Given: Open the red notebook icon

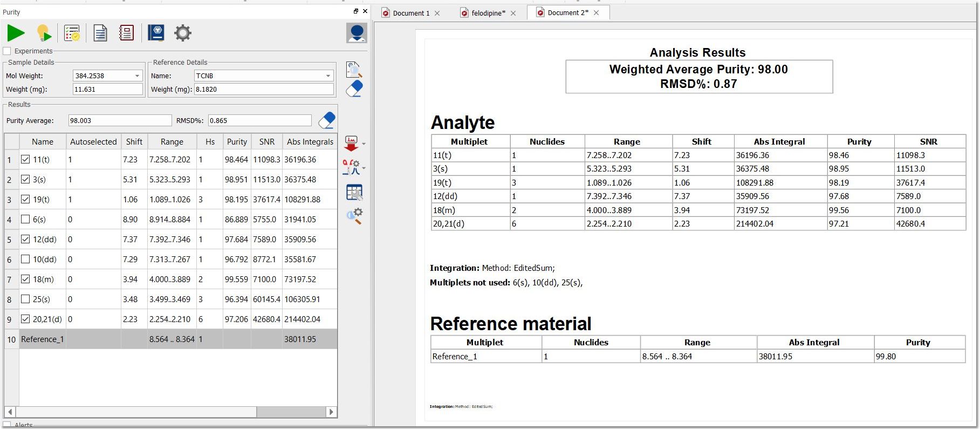Looking at the screenshot, I should (126, 33).
